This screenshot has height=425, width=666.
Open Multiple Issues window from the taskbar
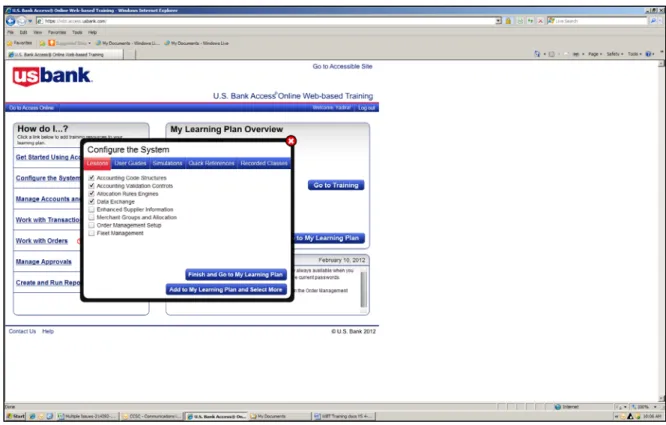click(87, 416)
